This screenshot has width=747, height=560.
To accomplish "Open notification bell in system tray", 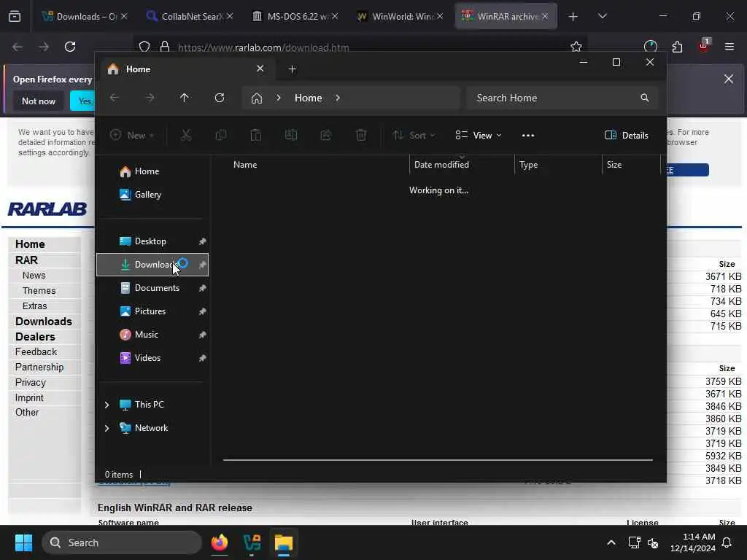I will tap(727, 542).
